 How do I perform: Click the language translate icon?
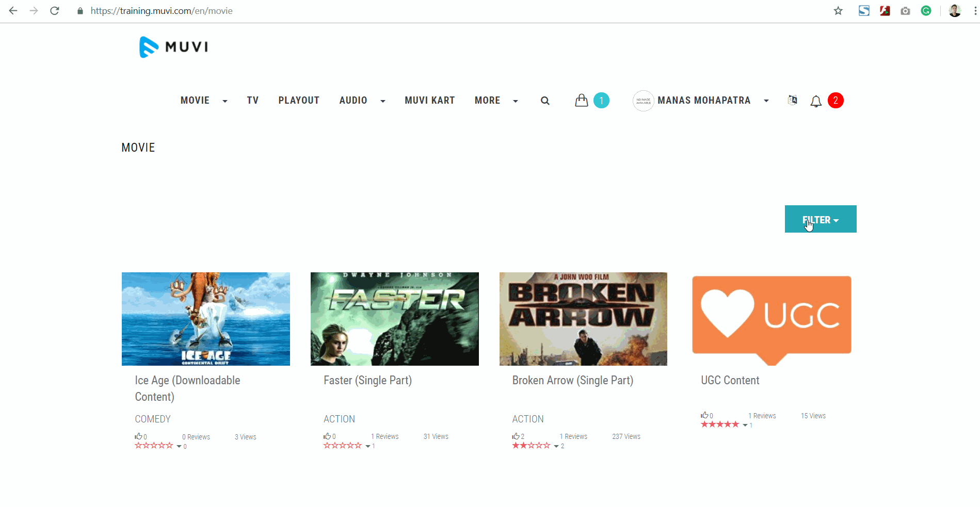click(x=793, y=100)
